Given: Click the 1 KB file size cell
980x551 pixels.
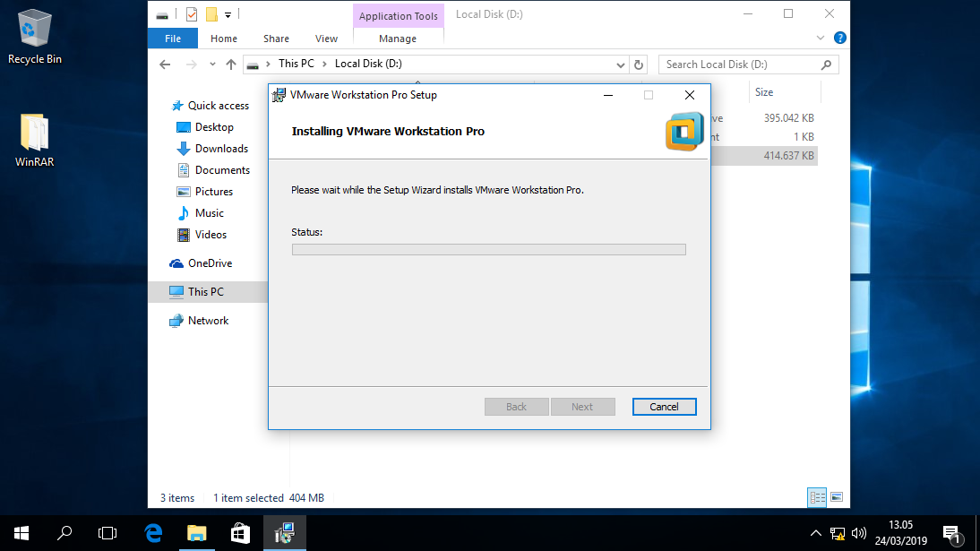Looking at the screenshot, I should (804, 137).
